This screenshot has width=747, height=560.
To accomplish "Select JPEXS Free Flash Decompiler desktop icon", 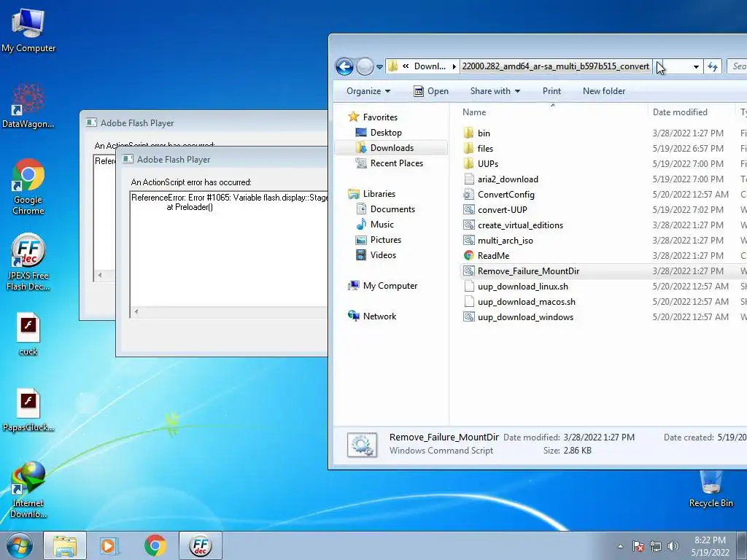I will [28, 262].
